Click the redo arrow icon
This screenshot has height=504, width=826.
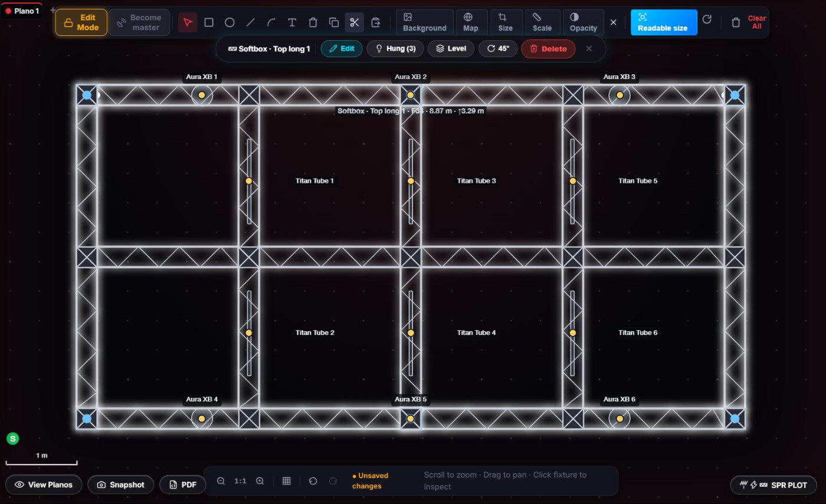333,481
